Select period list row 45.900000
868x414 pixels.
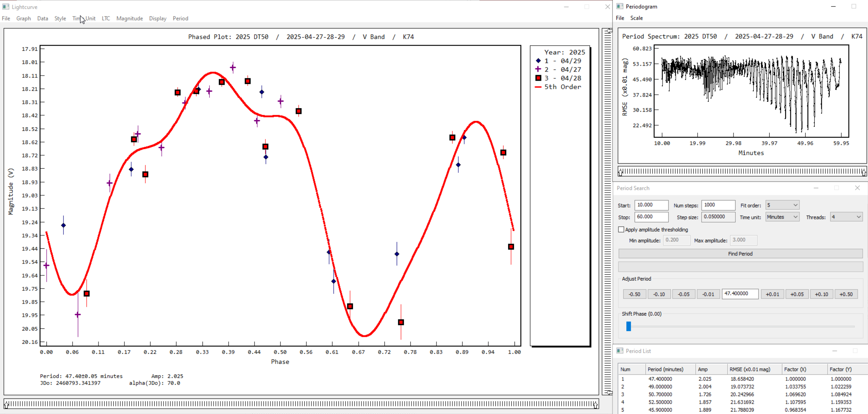[743, 410]
